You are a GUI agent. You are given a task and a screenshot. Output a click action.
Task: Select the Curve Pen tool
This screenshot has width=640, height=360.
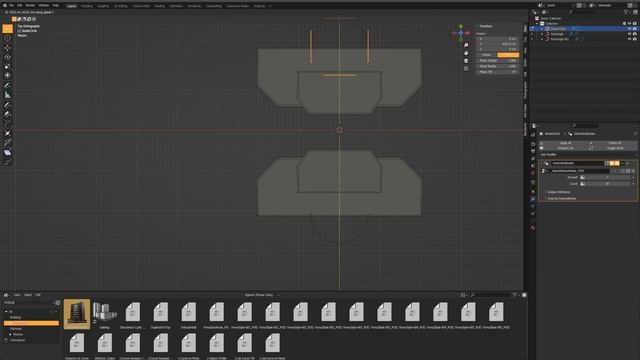(x=7, y=114)
